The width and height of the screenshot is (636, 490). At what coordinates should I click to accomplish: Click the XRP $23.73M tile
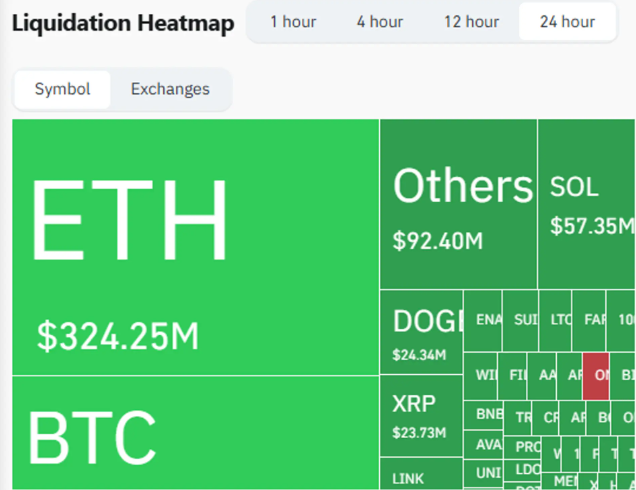(x=421, y=417)
